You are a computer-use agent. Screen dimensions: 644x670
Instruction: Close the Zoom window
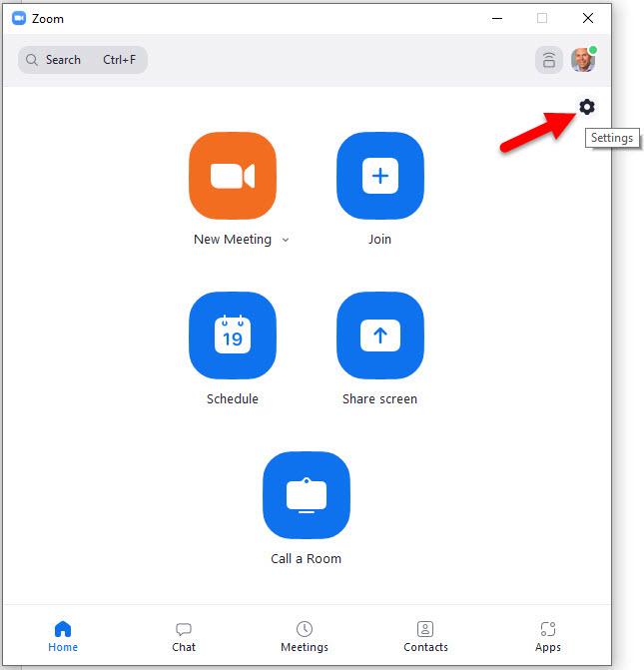click(x=588, y=18)
